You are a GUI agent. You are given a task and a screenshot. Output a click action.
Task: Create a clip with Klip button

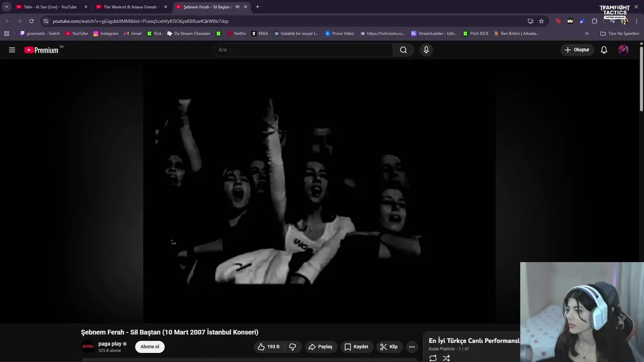pyautogui.click(x=388, y=346)
